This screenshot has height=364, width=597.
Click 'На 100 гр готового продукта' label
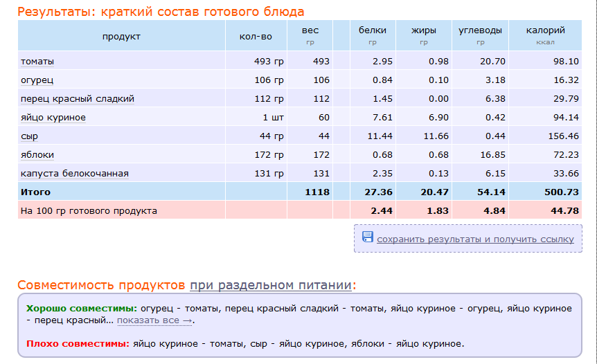[89, 210]
